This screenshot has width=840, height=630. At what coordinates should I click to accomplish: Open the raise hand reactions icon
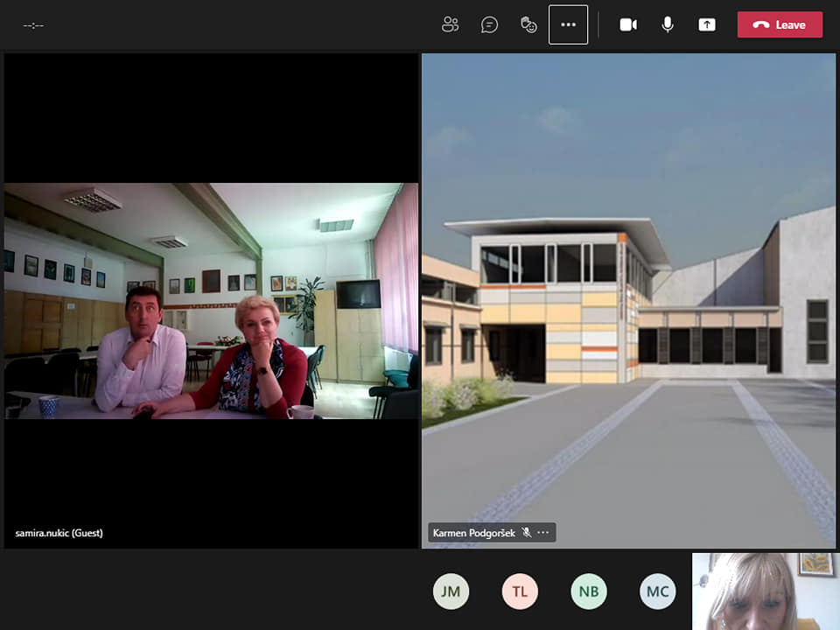click(x=528, y=24)
